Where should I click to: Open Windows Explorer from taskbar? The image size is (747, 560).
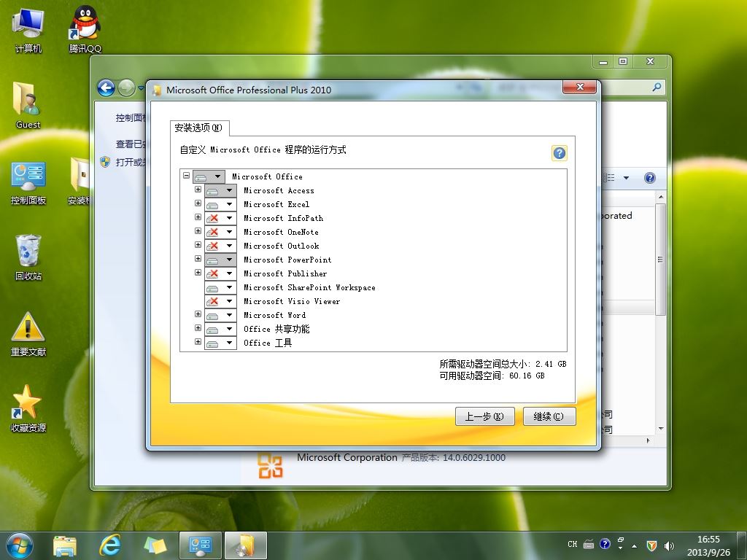pos(65,546)
